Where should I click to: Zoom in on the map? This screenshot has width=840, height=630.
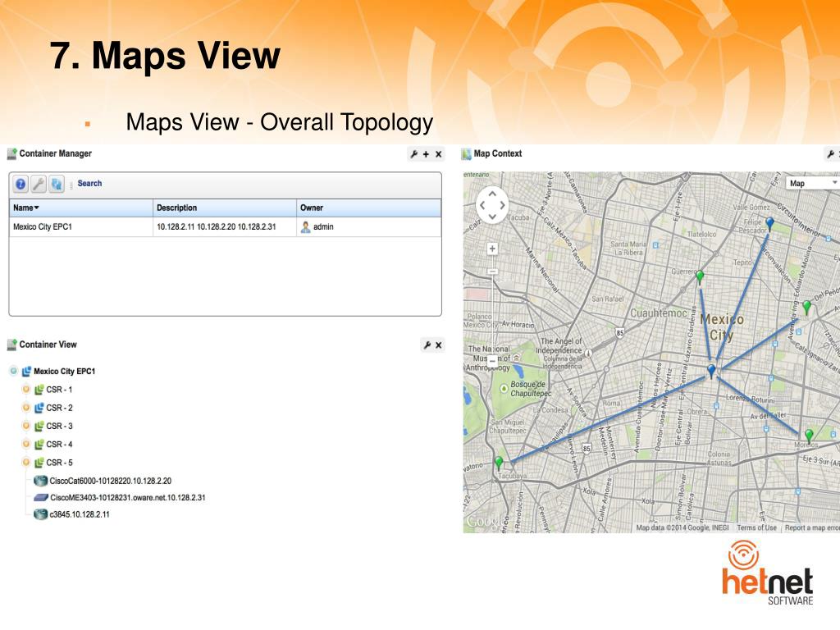(492, 249)
